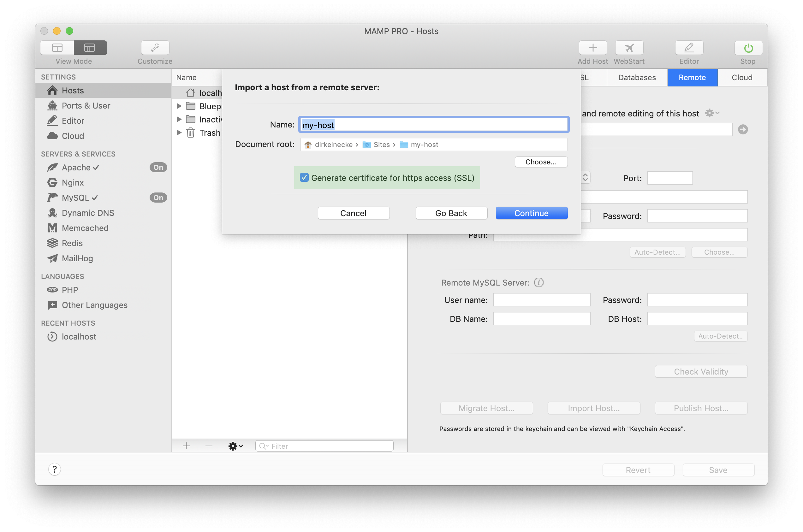Toggle the Apache On switch
The width and height of the screenshot is (803, 532).
(158, 167)
